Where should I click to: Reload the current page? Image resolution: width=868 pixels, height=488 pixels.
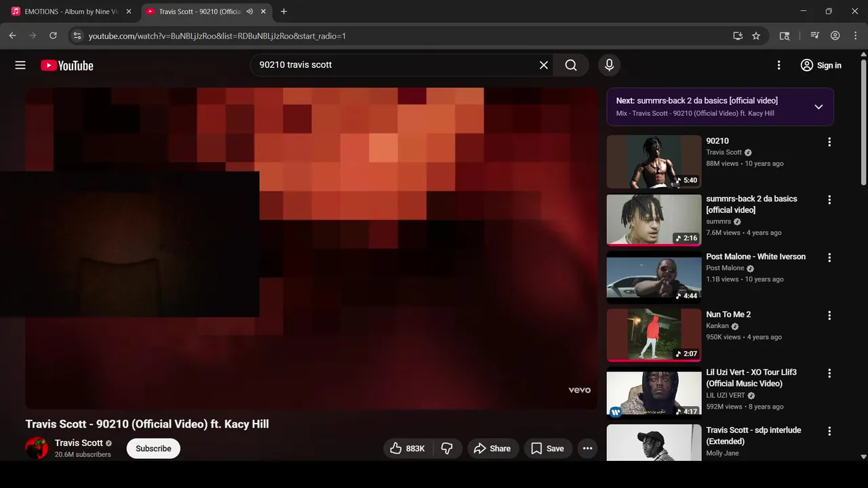(53, 36)
